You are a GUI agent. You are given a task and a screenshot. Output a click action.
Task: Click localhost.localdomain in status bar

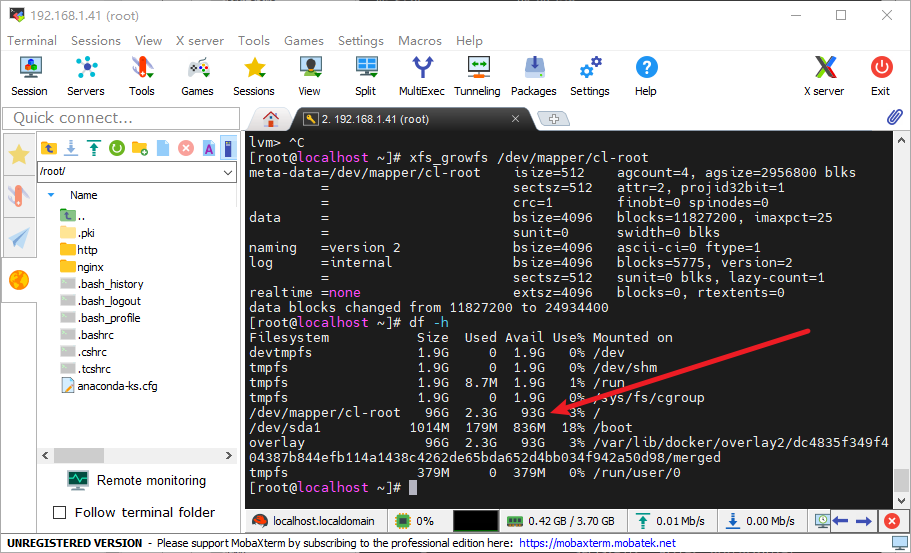pyautogui.click(x=315, y=521)
